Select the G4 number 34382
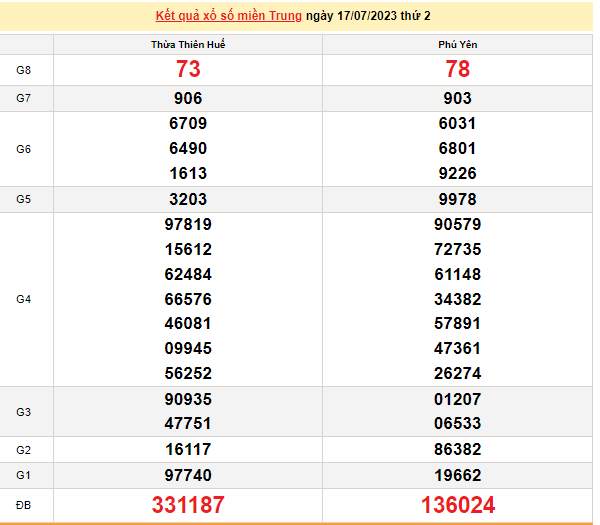The height and width of the screenshot is (525, 600). point(458,299)
